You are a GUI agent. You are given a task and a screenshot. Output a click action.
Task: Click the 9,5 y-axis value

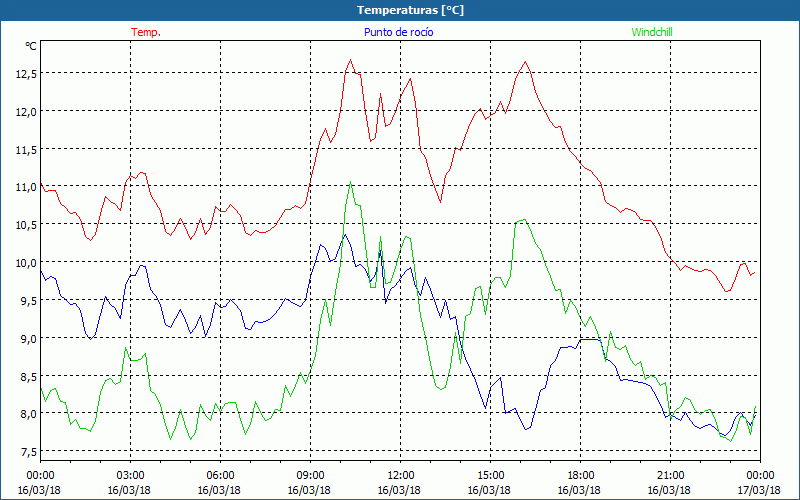(x=29, y=300)
